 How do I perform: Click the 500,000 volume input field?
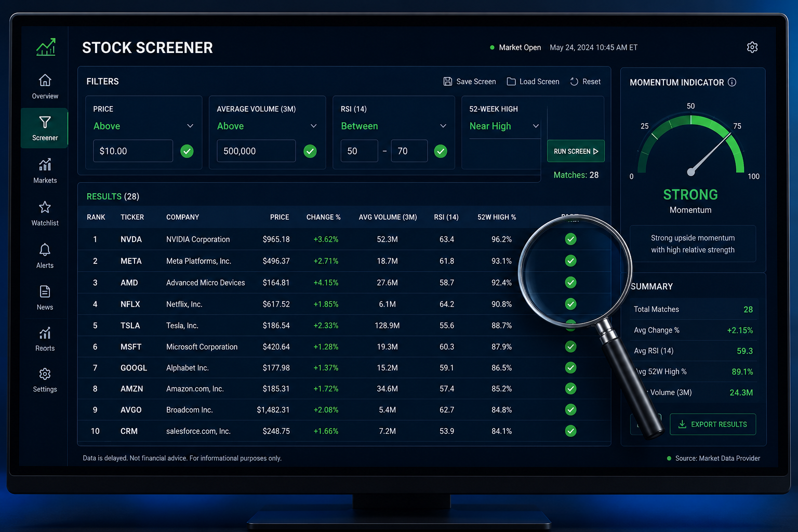(256, 151)
